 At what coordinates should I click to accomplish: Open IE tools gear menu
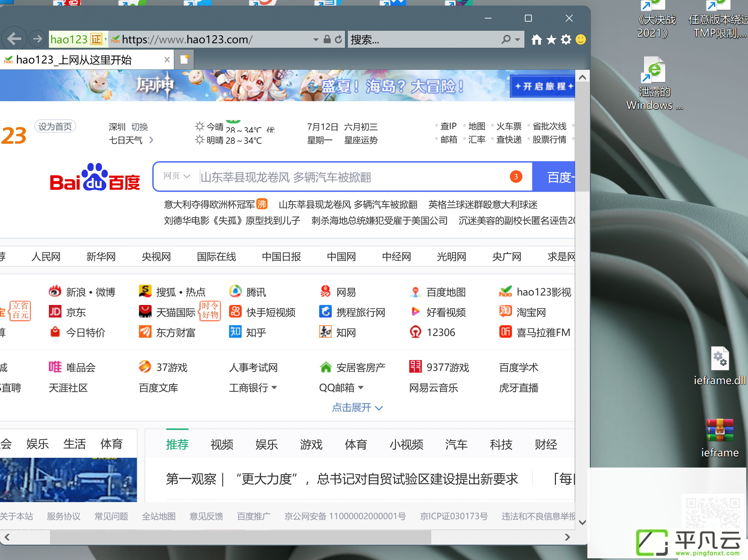[x=566, y=40]
